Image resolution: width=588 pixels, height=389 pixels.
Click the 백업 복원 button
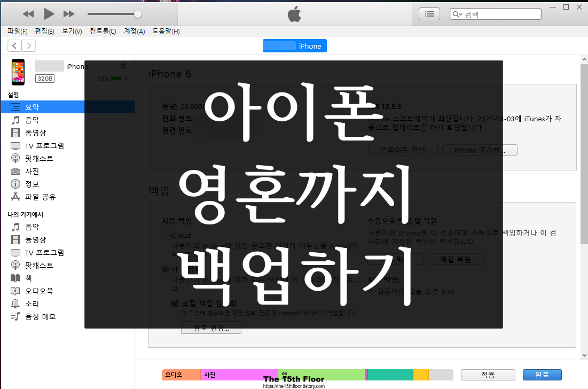point(456,259)
